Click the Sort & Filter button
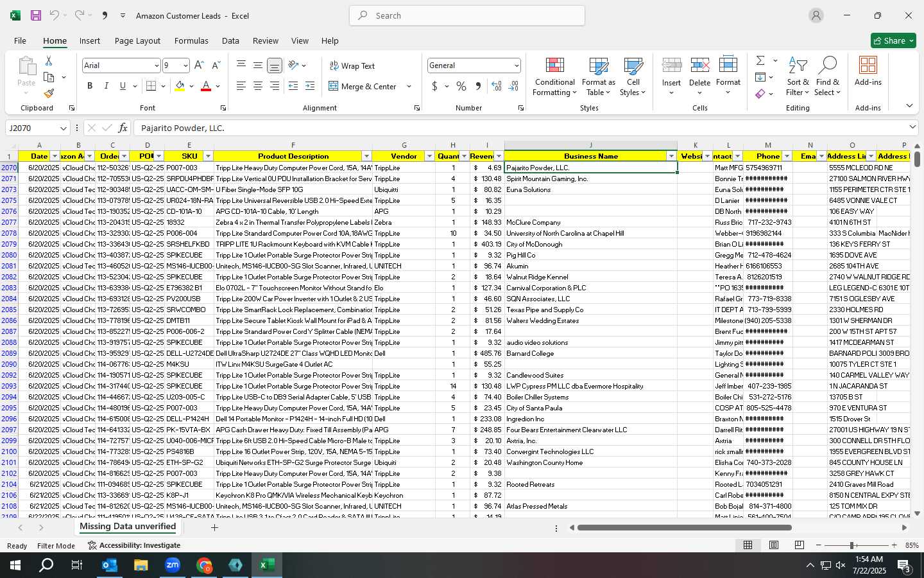This screenshot has width=924, height=578. pos(798,76)
